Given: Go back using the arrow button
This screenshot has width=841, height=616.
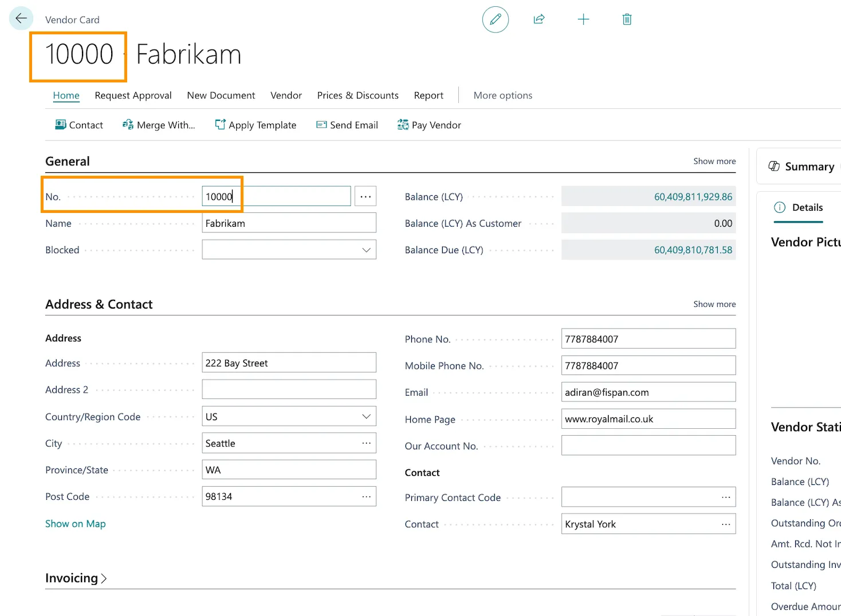Looking at the screenshot, I should 21,19.
